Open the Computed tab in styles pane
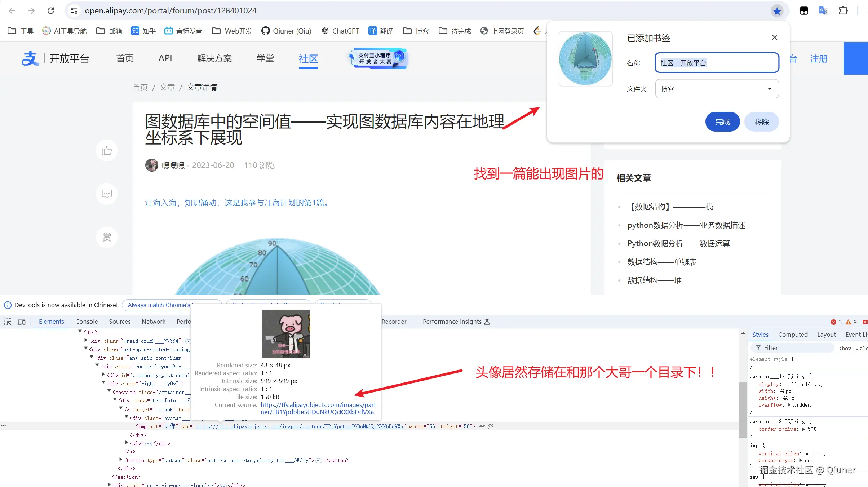 tap(793, 335)
